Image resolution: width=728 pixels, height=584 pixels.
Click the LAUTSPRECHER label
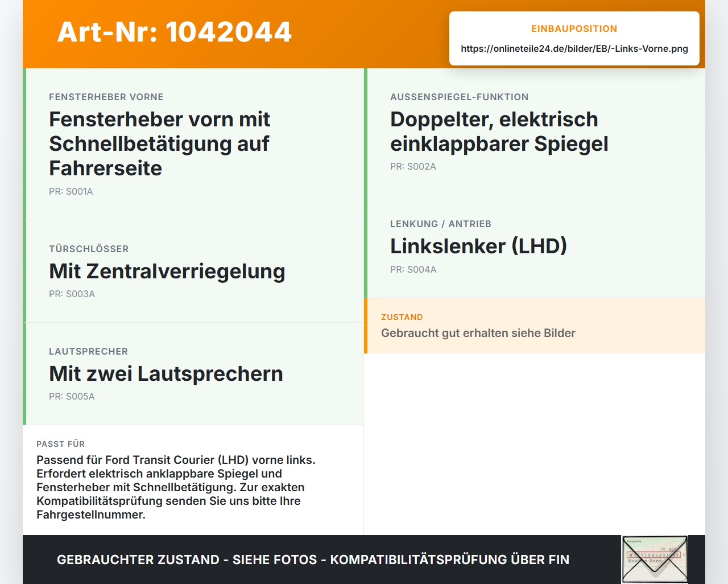[x=88, y=351]
